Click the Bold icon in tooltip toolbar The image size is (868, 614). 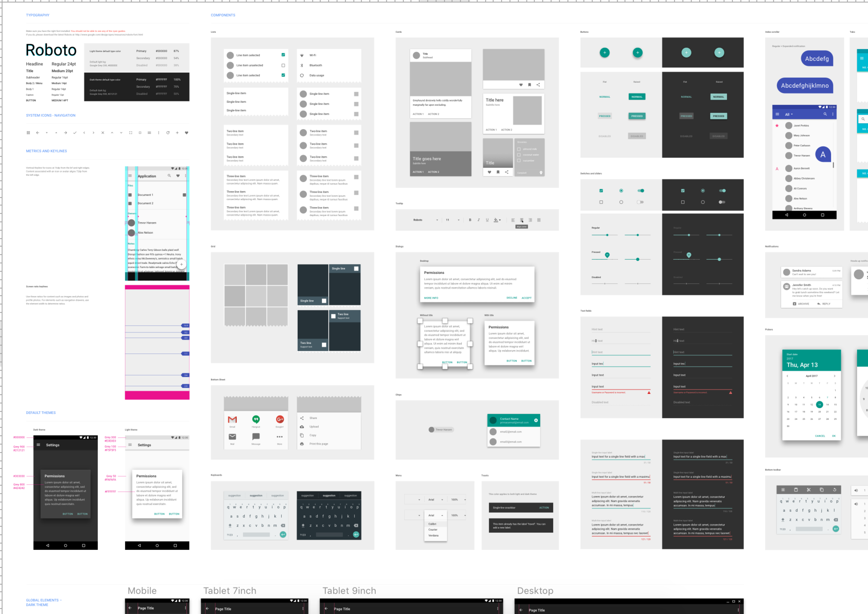coord(470,220)
